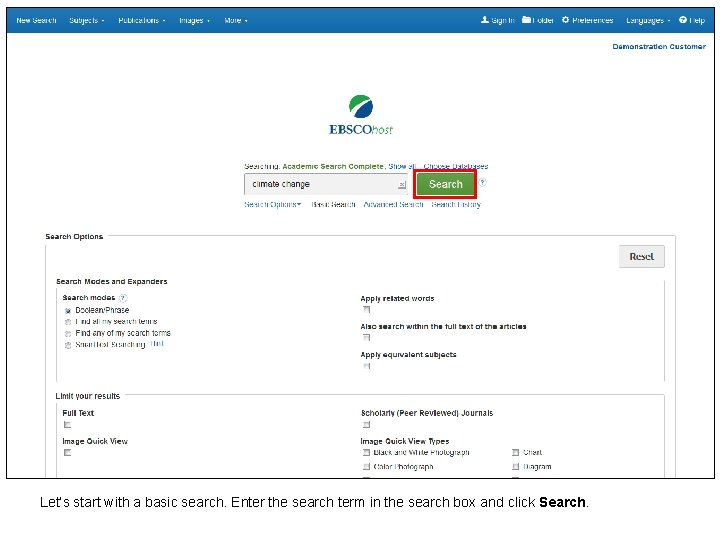Image resolution: width=720 pixels, height=540 pixels.
Task: Check the Color Photograph checkbox
Action: tap(366, 467)
